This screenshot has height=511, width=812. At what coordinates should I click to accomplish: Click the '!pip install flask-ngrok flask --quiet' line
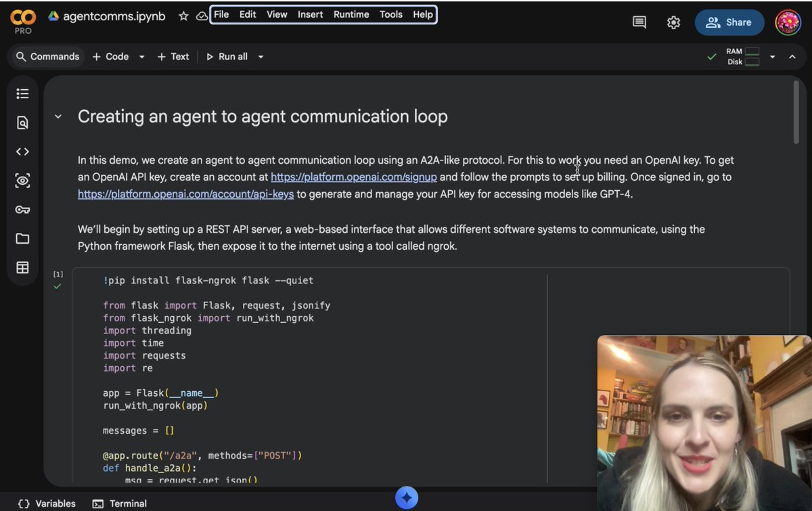[208, 280]
